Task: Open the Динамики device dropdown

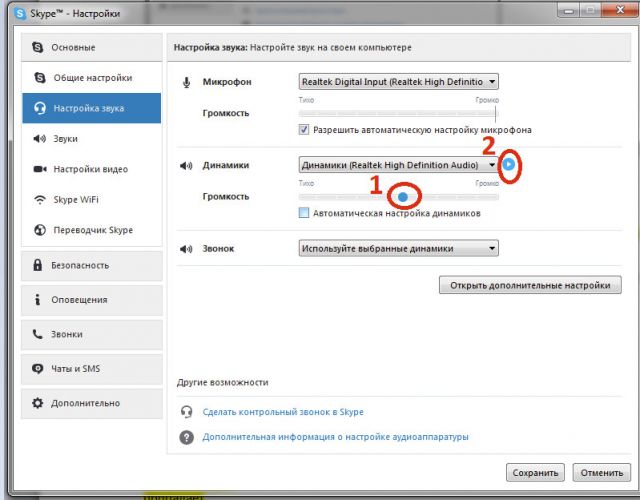Action: click(x=398, y=165)
